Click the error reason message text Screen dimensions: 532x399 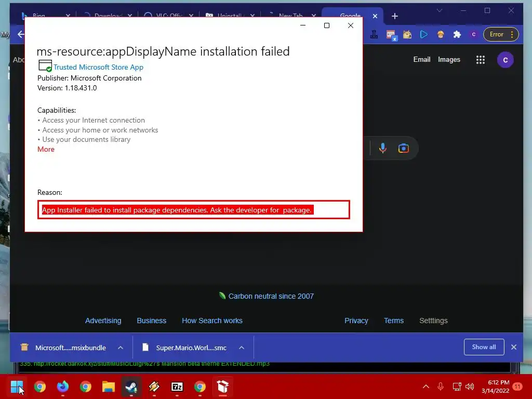pyautogui.click(x=177, y=210)
